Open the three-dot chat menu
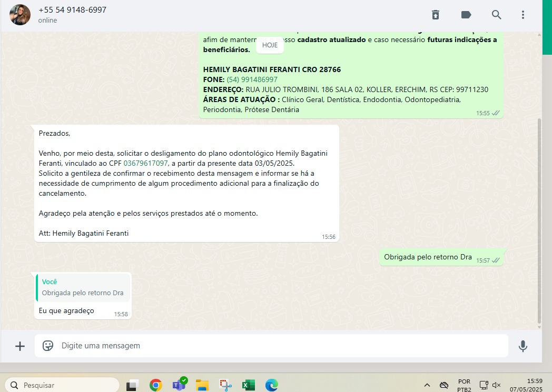Image resolution: width=552 pixels, height=392 pixels. pyautogui.click(x=523, y=15)
